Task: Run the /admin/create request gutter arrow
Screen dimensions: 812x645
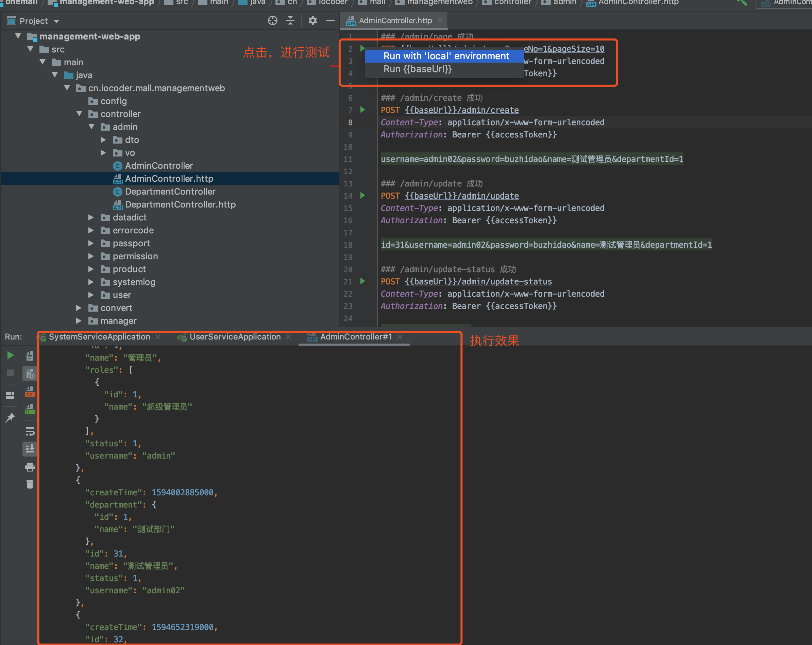Action: (x=363, y=110)
